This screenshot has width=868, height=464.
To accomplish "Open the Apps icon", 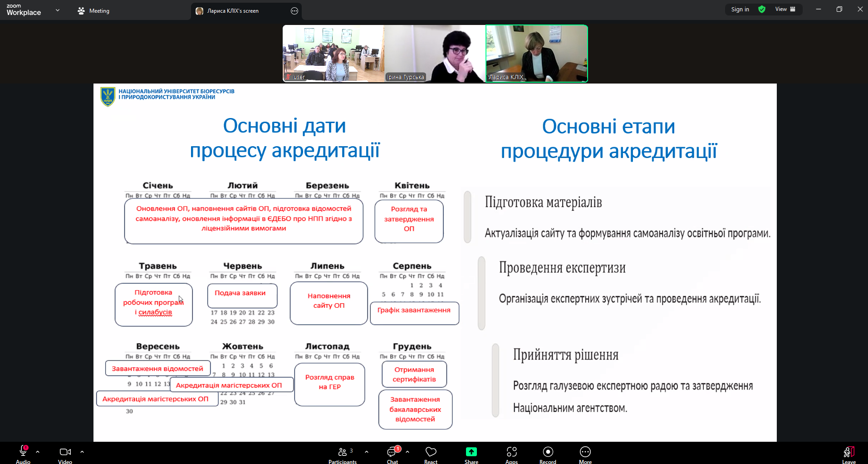I will tap(511, 452).
